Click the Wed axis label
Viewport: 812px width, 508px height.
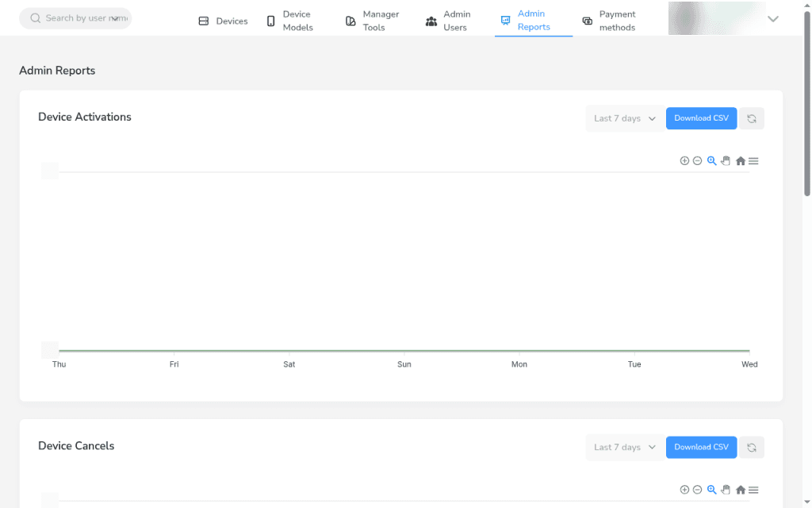749,364
